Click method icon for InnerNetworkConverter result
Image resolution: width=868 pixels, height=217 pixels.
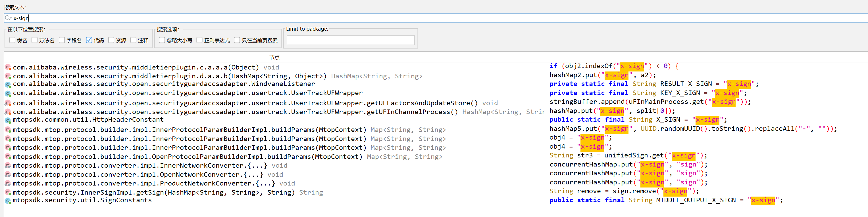[x=8, y=166]
